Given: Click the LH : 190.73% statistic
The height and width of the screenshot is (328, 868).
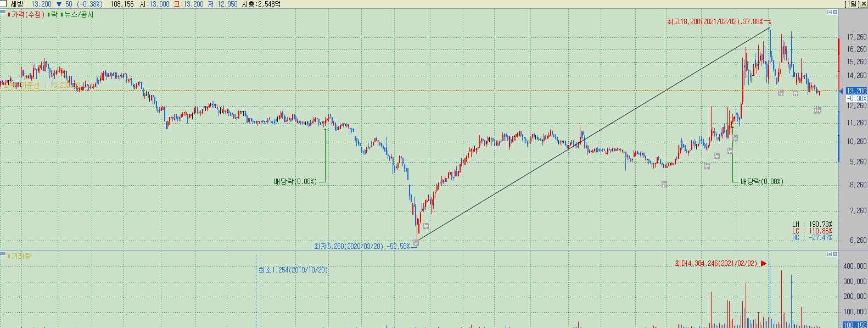Looking at the screenshot, I should point(812,224).
